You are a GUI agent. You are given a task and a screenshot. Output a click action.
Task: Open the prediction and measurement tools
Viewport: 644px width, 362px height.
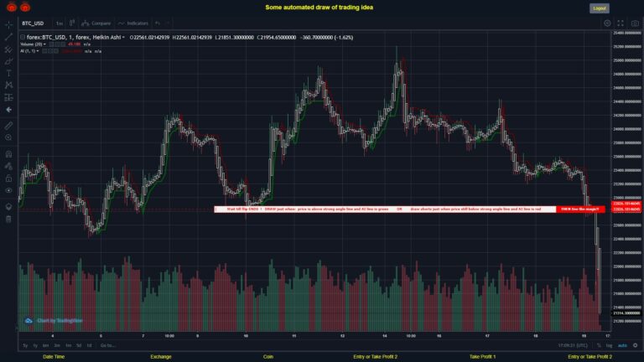click(8, 97)
